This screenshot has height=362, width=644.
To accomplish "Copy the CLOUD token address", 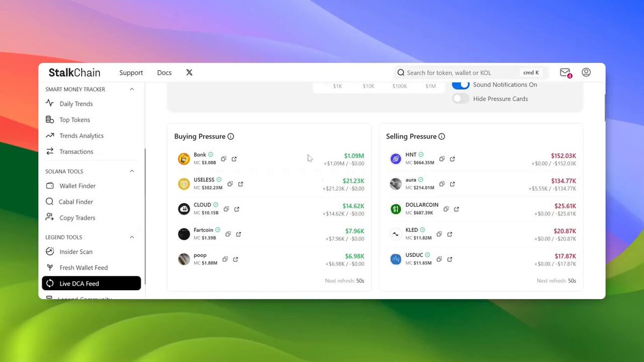I will click(x=226, y=209).
